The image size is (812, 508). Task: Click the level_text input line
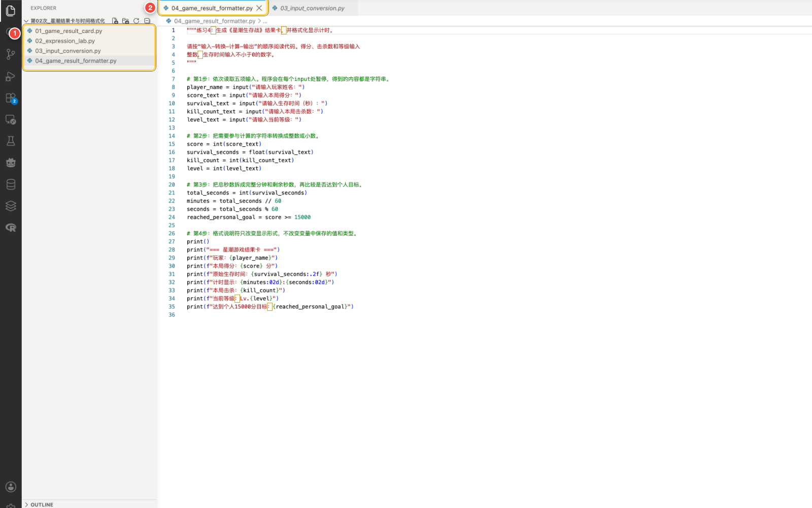pyautogui.click(x=244, y=120)
